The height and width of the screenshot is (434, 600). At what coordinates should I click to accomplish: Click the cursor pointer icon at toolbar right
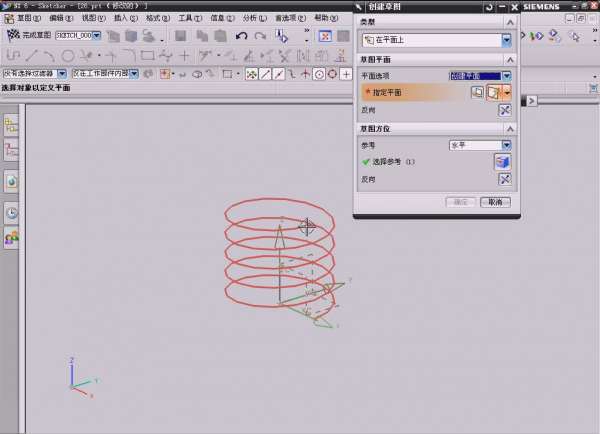click(x=574, y=36)
